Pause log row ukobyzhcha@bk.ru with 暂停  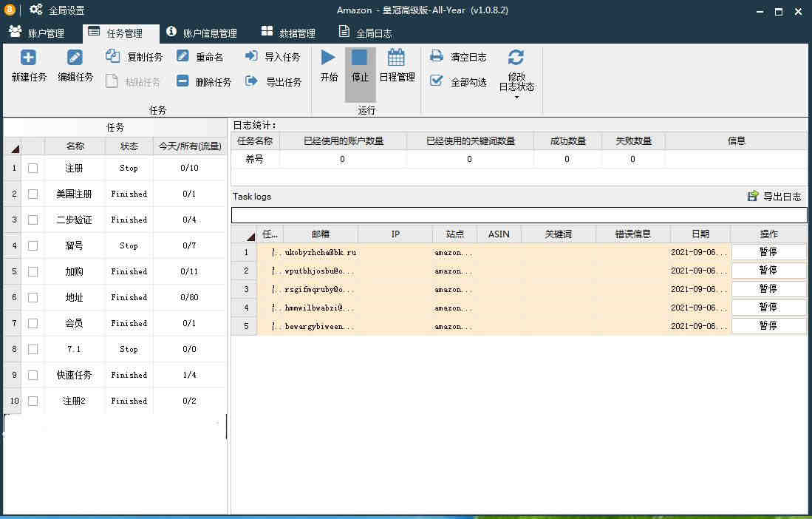click(x=768, y=251)
